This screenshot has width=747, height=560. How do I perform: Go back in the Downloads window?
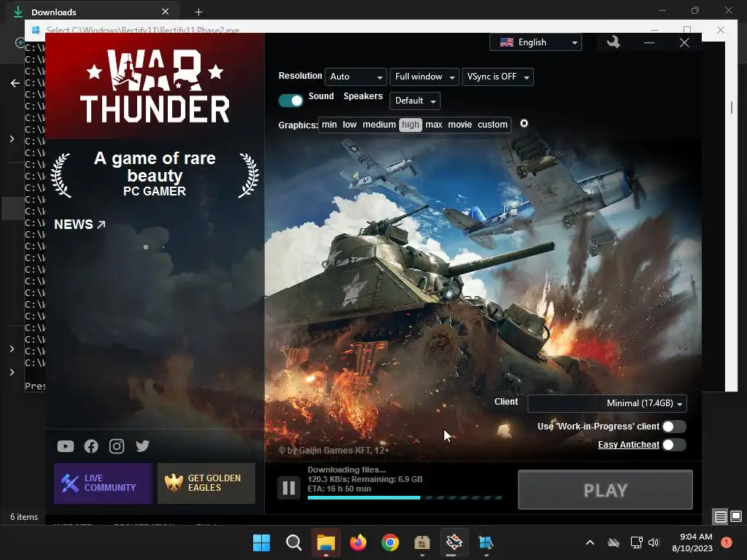pyautogui.click(x=15, y=83)
